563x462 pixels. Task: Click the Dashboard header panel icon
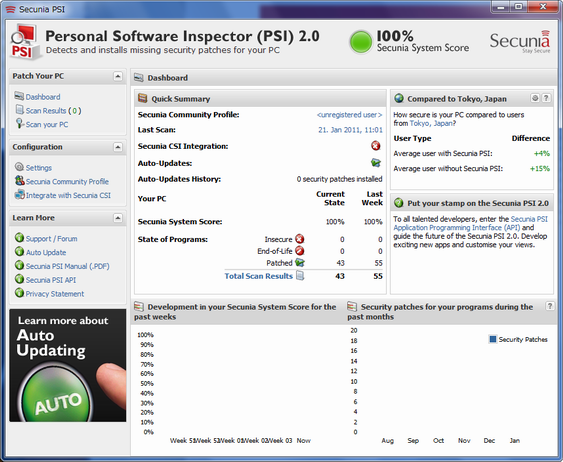pyautogui.click(x=139, y=77)
